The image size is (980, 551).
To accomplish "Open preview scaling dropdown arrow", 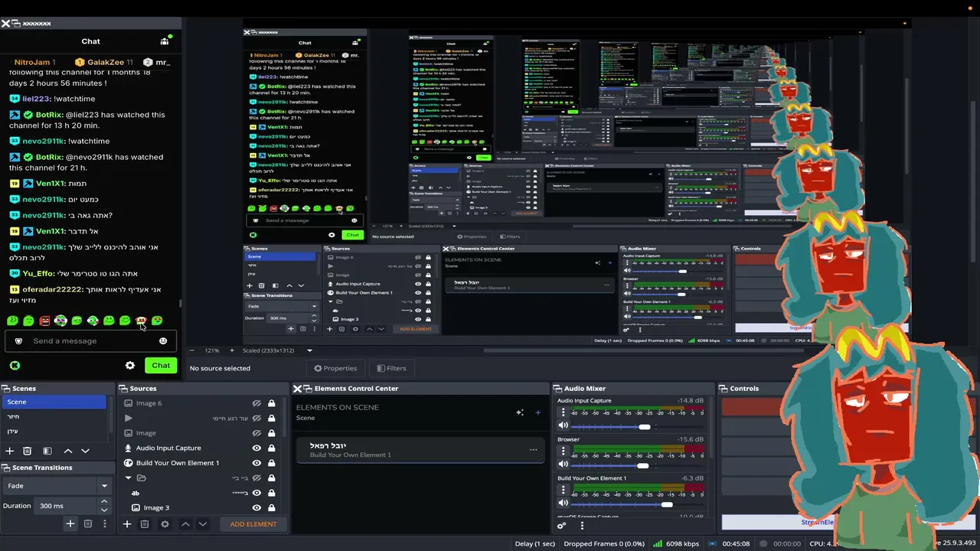I will click(309, 350).
